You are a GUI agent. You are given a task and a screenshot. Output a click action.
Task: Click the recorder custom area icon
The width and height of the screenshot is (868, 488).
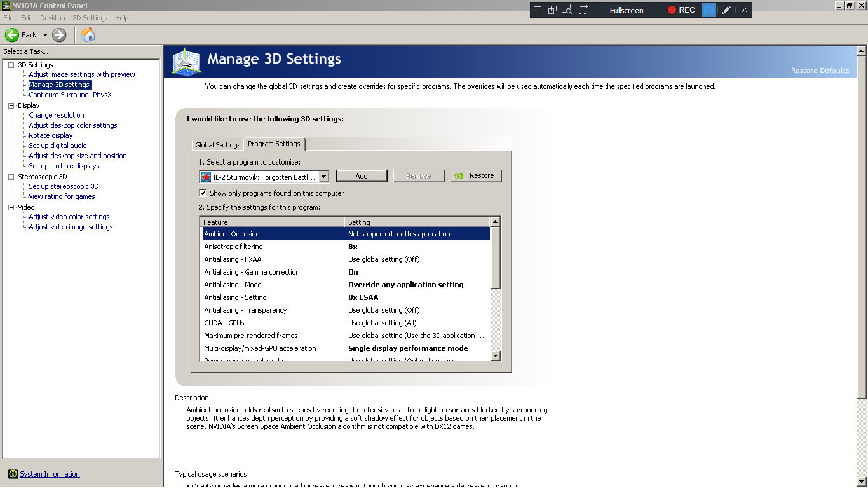[583, 10]
